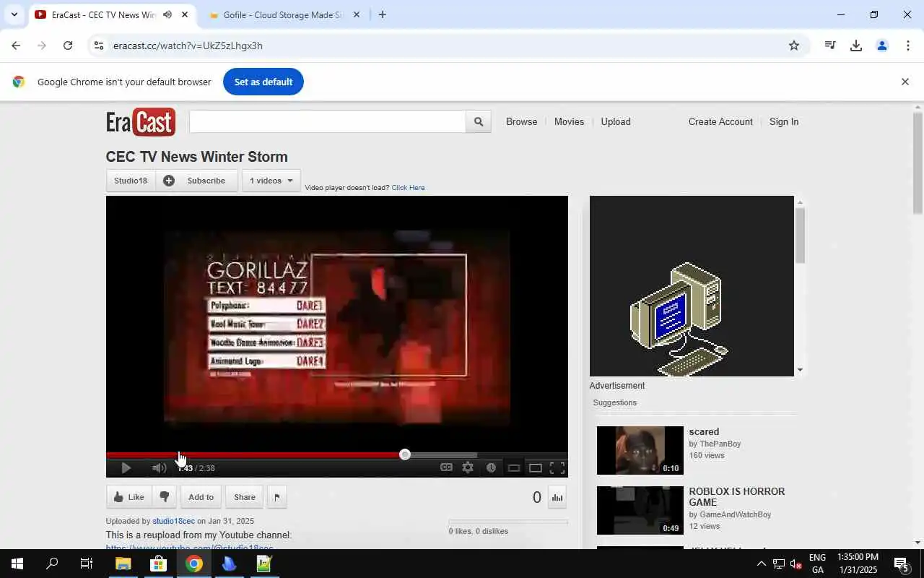The width and height of the screenshot is (924, 578).
Task: Dismiss the default browser infobar
Action: [905, 82]
